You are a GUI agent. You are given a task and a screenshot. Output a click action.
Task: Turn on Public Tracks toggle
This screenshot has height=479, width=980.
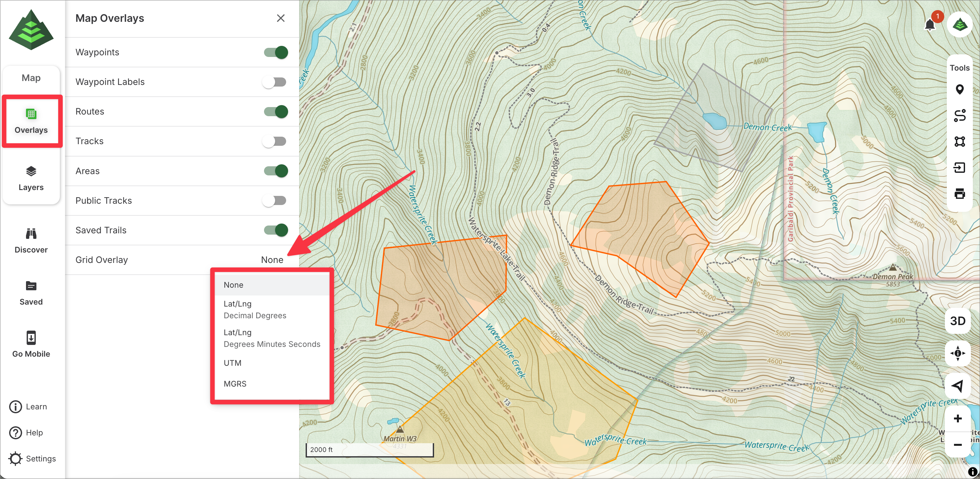[274, 201]
